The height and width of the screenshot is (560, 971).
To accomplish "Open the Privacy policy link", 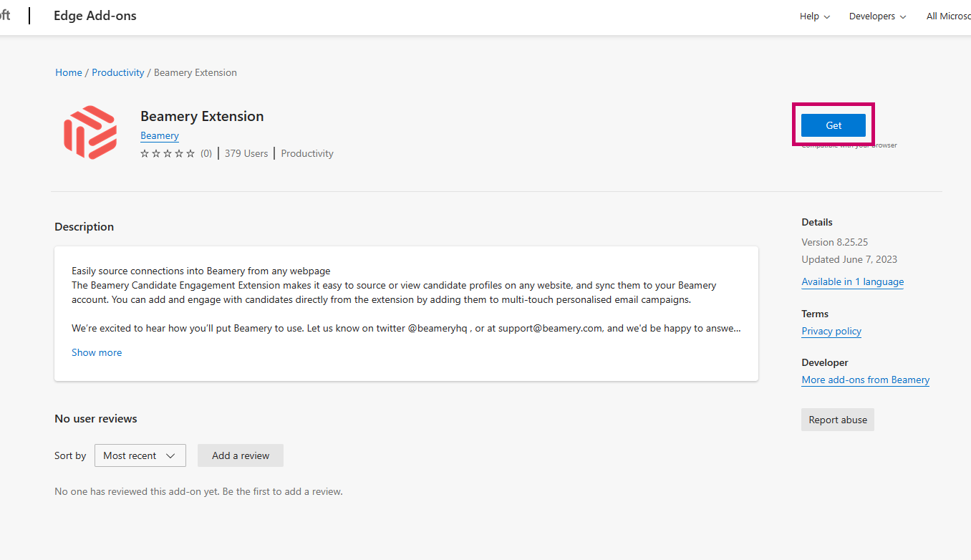I will [x=831, y=331].
